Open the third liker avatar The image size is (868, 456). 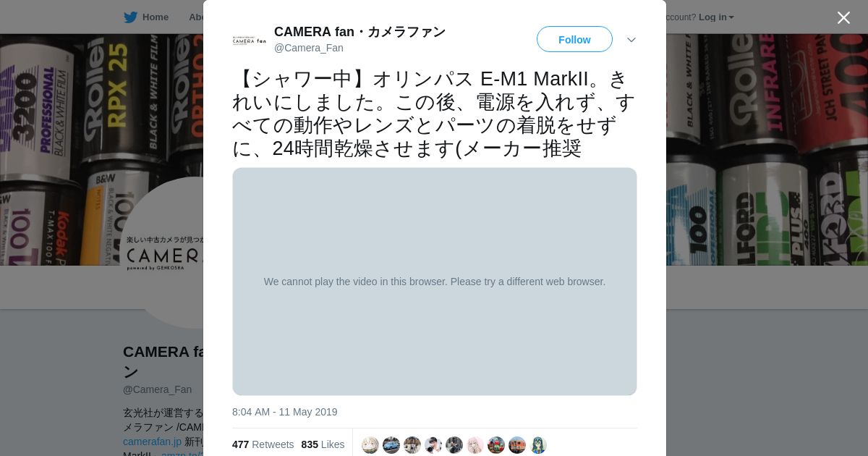412,445
